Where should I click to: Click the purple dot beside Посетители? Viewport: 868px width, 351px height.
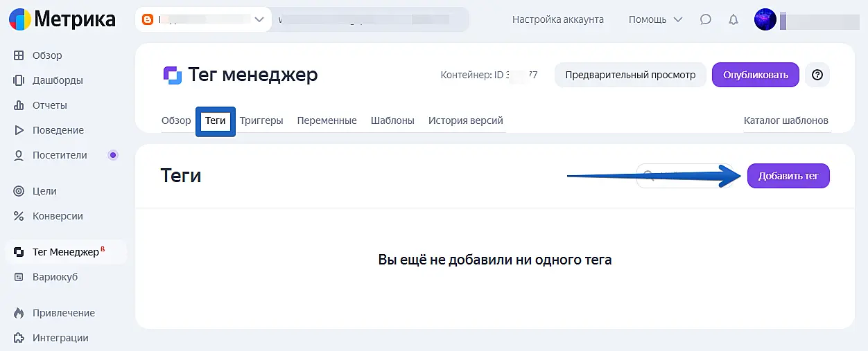113,155
